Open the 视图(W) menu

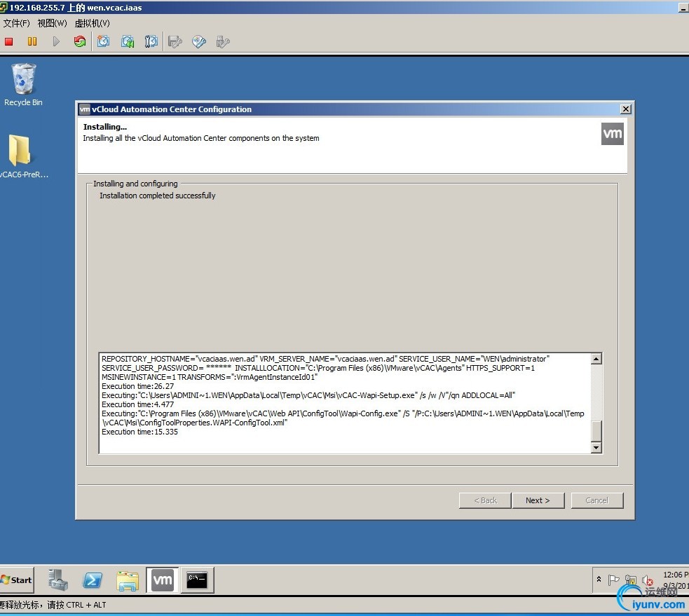click(x=53, y=23)
